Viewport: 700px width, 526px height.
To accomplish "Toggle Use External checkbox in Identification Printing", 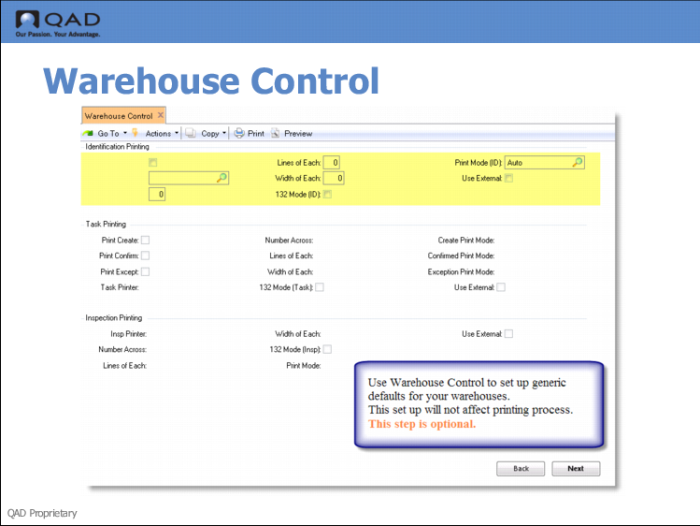I will click(x=509, y=178).
